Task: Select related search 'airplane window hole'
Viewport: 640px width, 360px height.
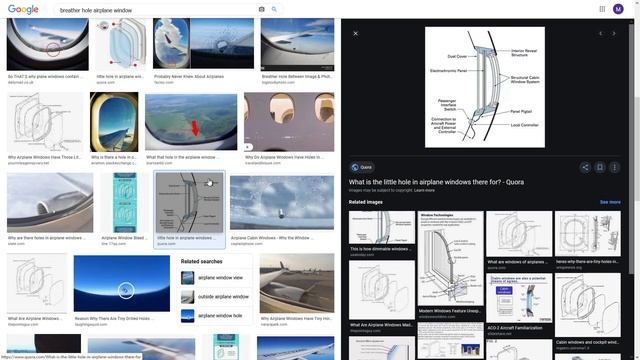Action: (215, 316)
